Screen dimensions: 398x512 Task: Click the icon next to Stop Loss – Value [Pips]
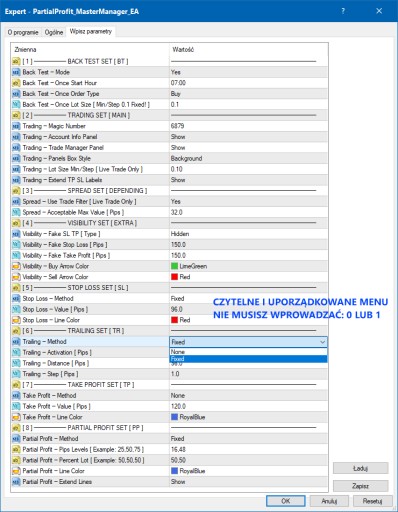(16, 309)
